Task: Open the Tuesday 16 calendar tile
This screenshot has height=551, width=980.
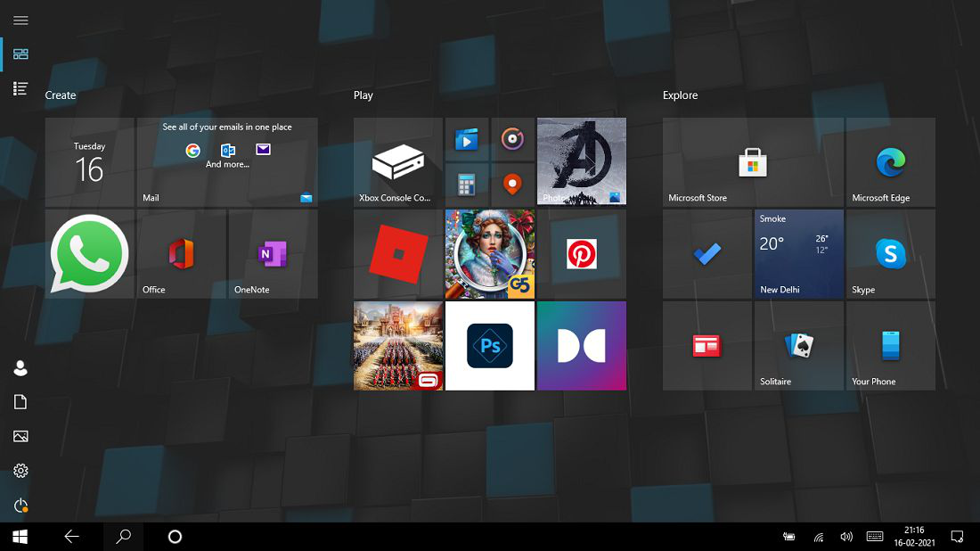Action: [89, 162]
